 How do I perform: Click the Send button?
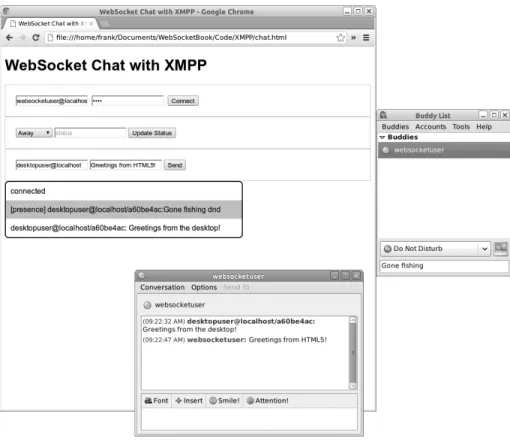tap(175, 165)
